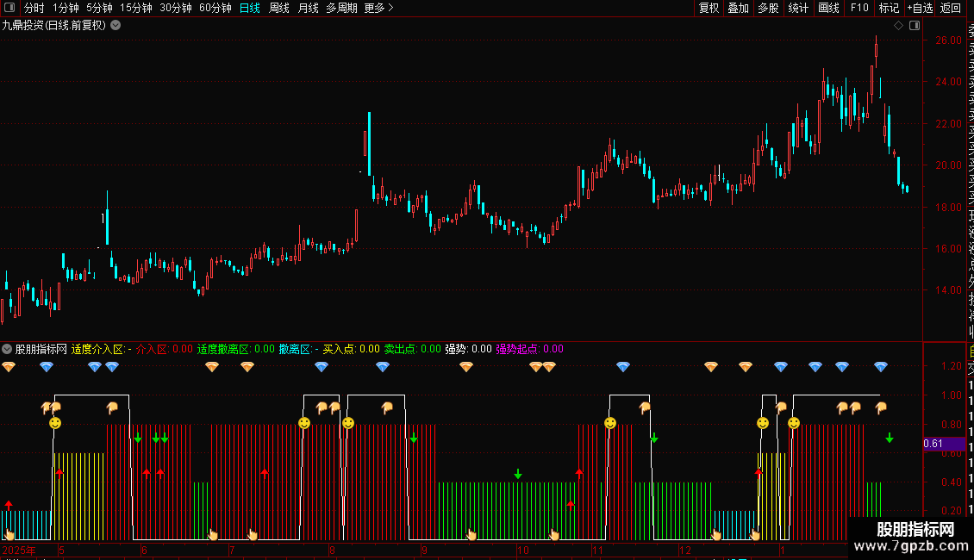Switch to 日线 daily chart
This screenshot has width=974, height=560.
[x=250, y=8]
